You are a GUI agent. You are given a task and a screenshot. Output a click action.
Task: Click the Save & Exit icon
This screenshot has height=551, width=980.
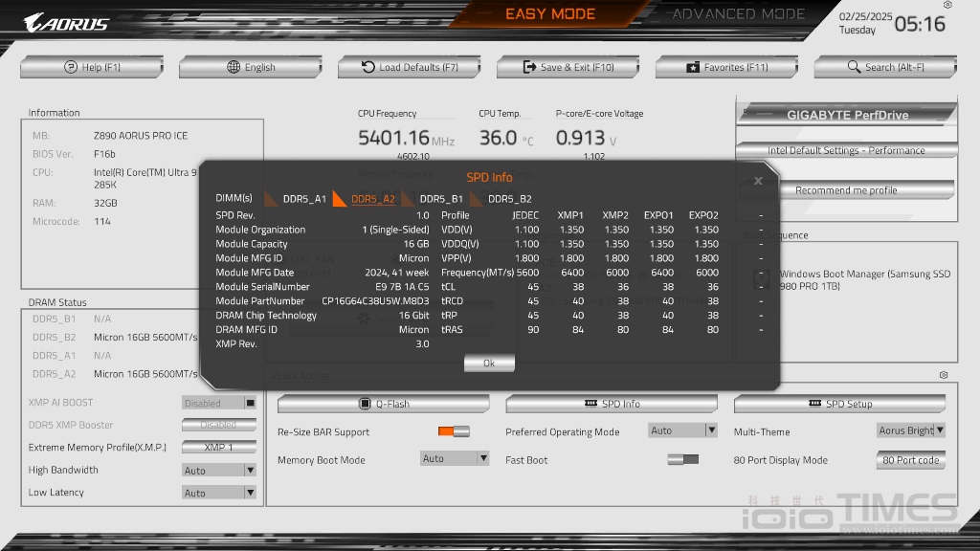(x=530, y=67)
